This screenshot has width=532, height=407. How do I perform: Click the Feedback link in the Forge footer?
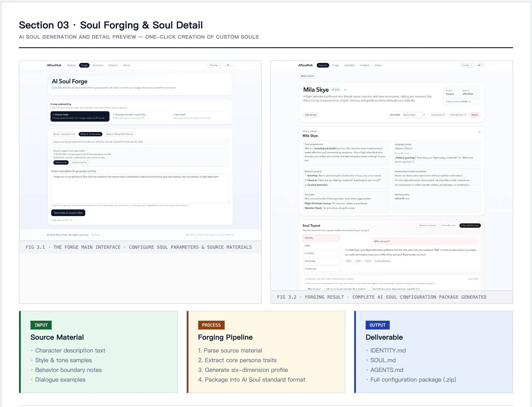(95, 235)
